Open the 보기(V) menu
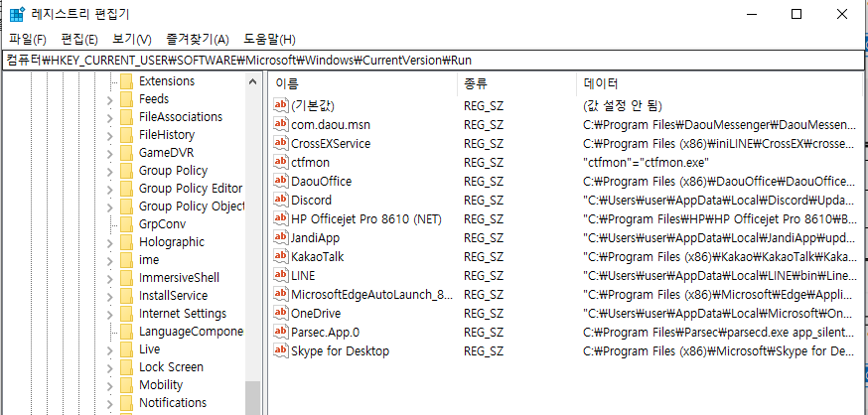The width and height of the screenshot is (868, 415). (132, 40)
